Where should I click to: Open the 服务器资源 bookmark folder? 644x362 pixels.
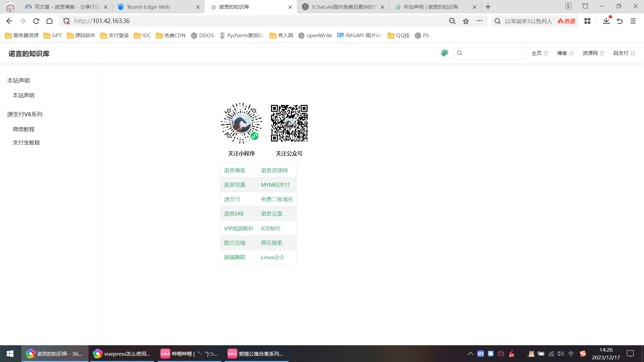[x=22, y=36]
